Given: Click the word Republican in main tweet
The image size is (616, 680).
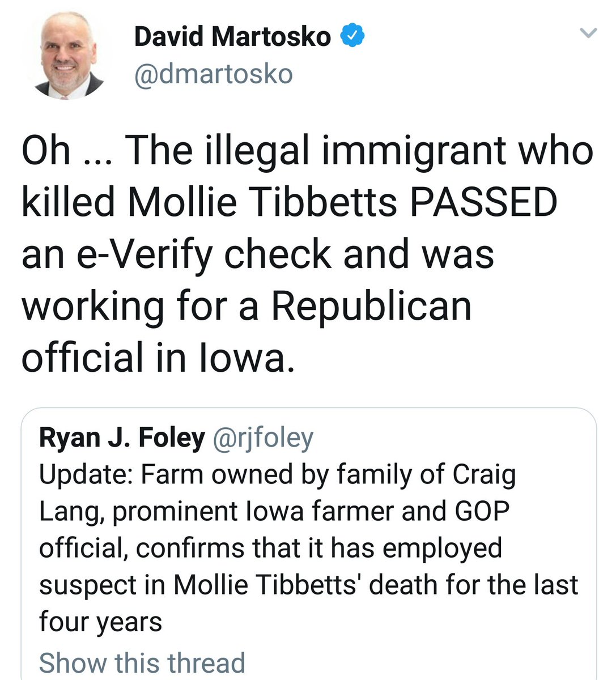Looking at the screenshot, I should click(x=371, y=306).
